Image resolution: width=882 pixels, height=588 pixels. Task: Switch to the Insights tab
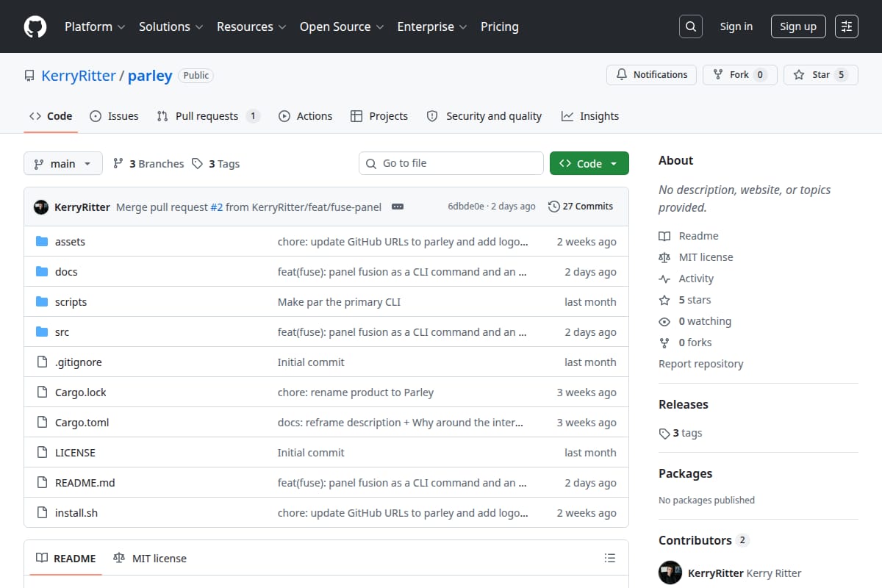[590, 116]
